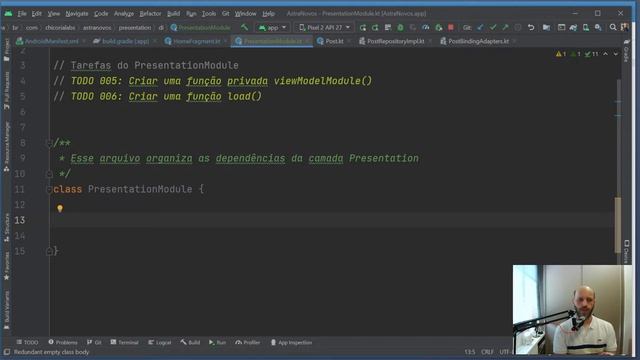640x360 pixels.
Task: Collapse the class PresentationModule fold marker
Action: coord(49,189)
